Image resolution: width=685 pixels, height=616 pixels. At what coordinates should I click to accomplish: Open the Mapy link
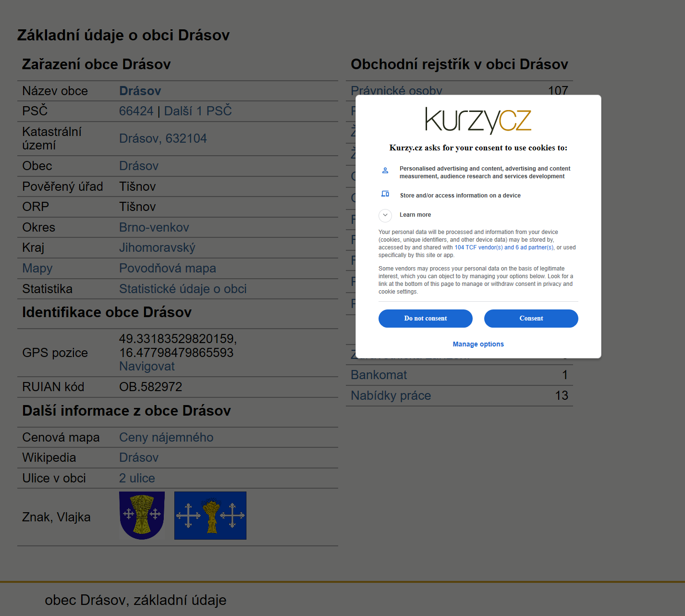tap(37, 269)
